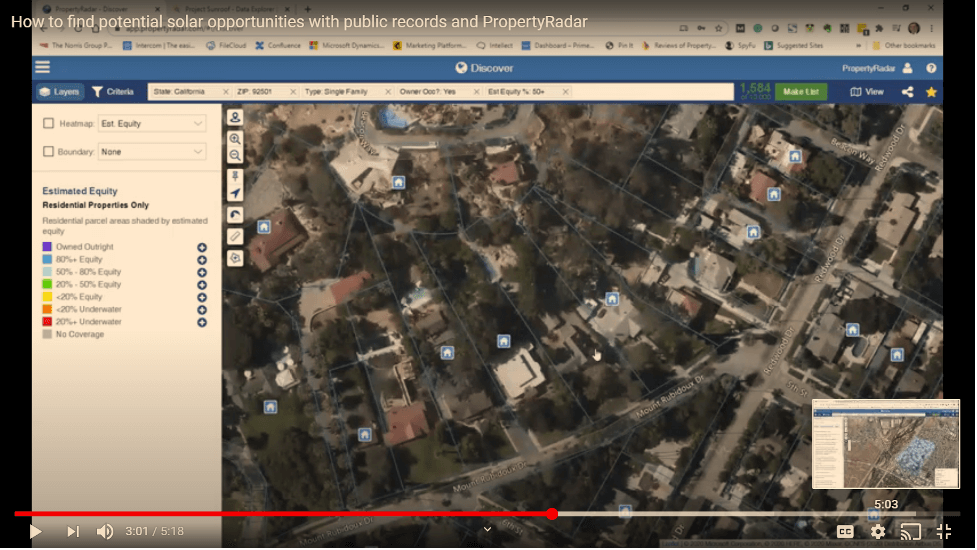This screenshot has height=550, width=977.
Task: Expand Owned Outright legend plus icon
Action: click(202, 247)
